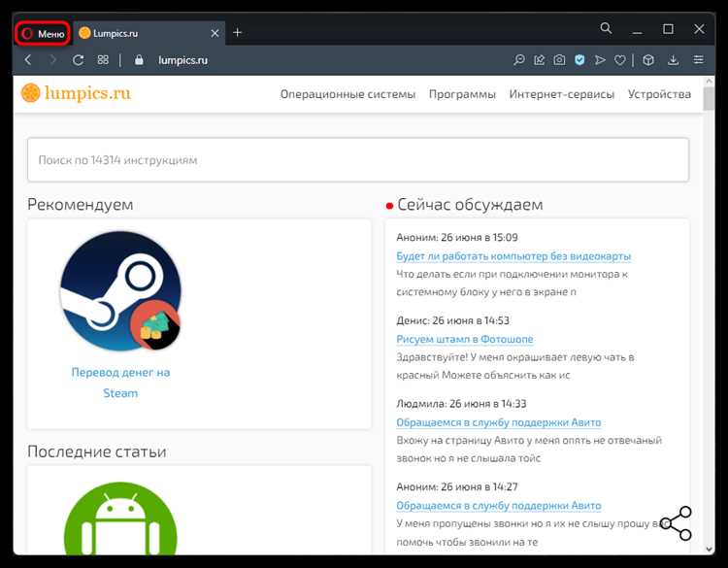Open a new tab with plus button
Image resolution: width=728 pixels, height=568 pixels.
tap(237, 32)
